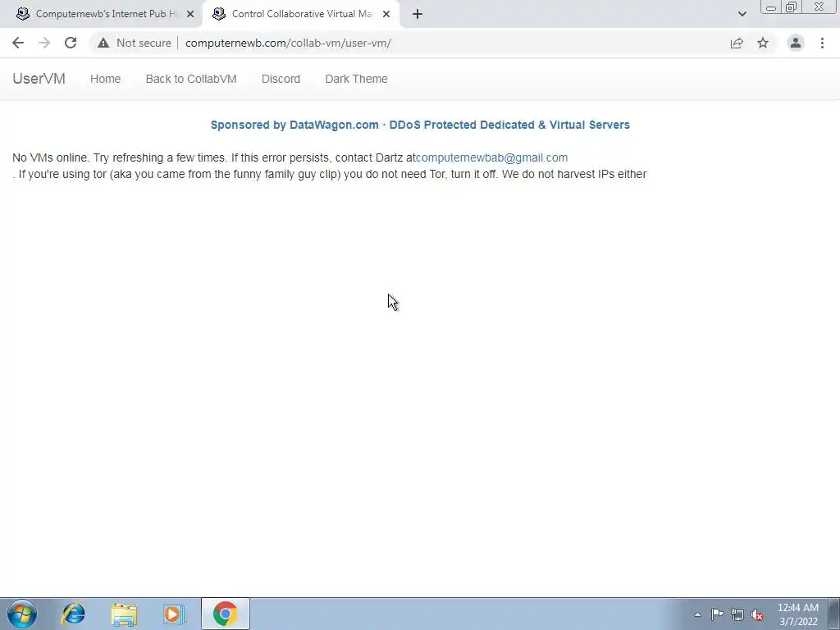
Task: Minimize the Chrome window
Action: pyautogui.click(x=771, y=7)
